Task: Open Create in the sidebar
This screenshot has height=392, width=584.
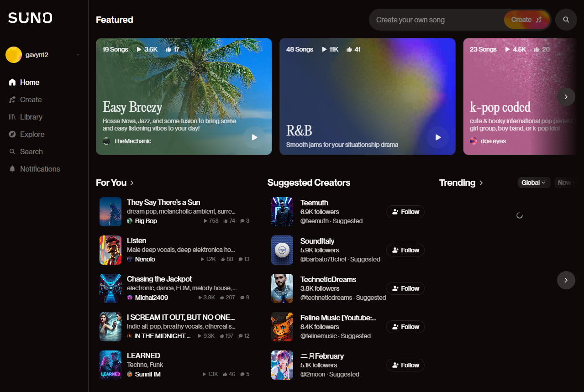Action: (25, 99)
